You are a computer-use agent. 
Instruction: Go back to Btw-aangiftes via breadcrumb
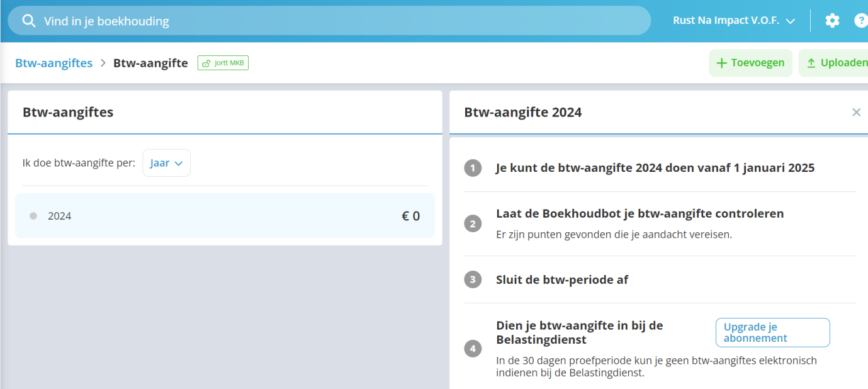(54, 63)
